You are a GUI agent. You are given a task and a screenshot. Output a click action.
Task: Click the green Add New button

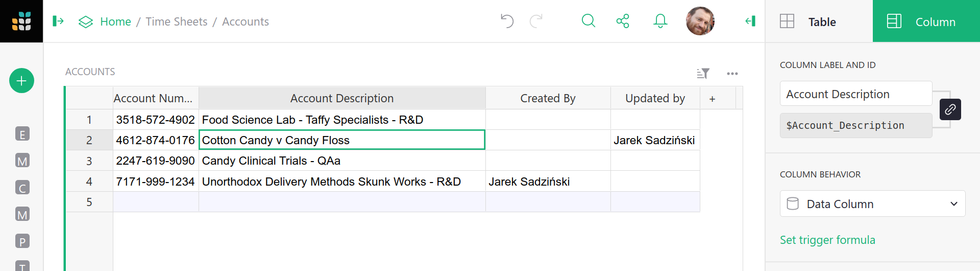tap(21, 81)
